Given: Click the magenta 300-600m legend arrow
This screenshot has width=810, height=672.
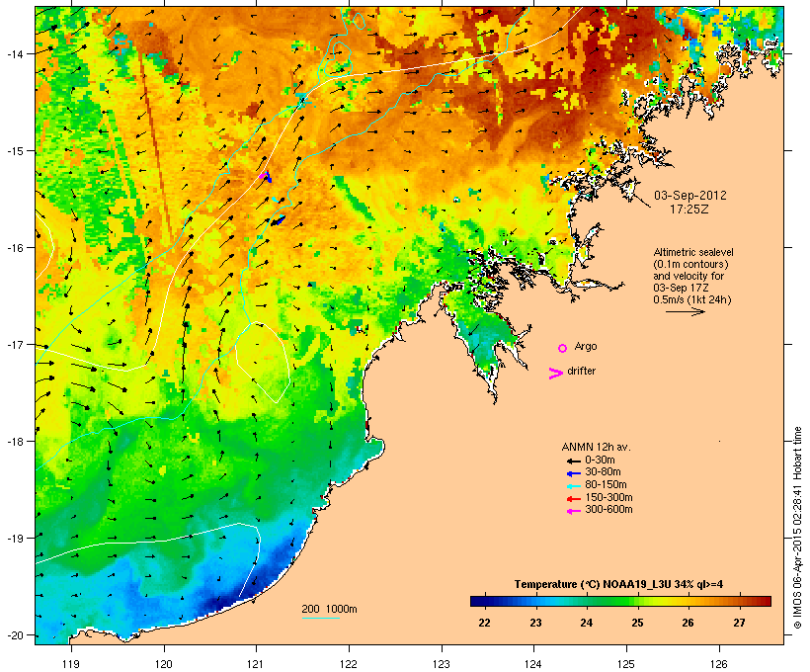Looking at the screenshot, I should tap(574, 511).
